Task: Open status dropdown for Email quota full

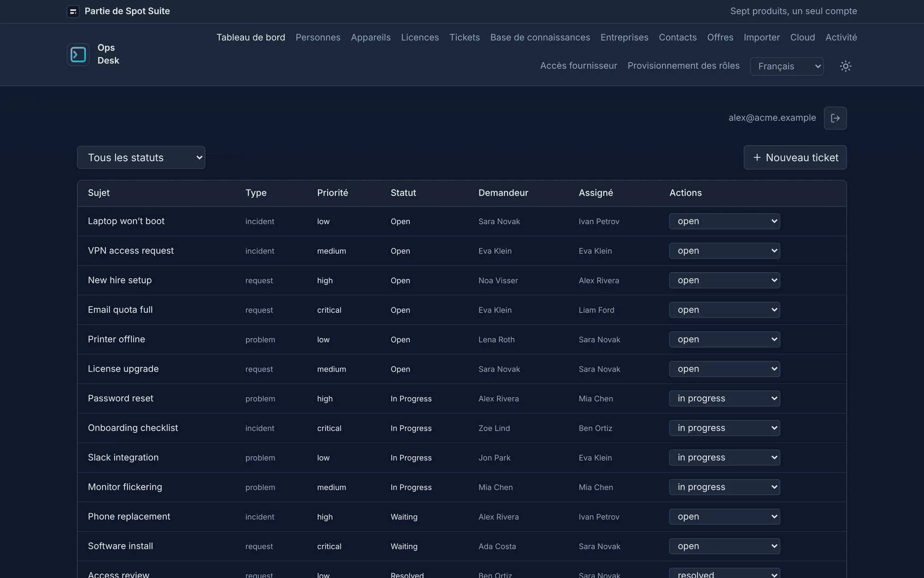Action: coord(724,310)
